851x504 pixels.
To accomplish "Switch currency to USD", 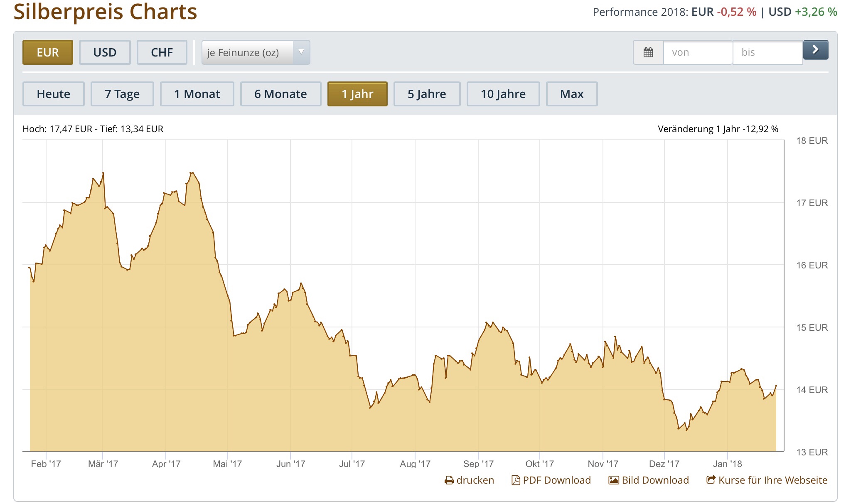I will click(x=105, y=52).
